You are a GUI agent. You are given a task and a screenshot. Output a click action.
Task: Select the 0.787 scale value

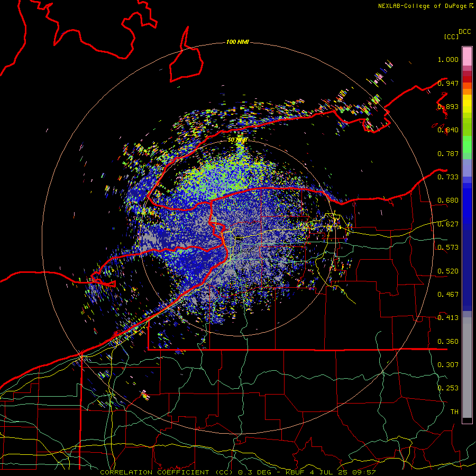(x=448, y=153)
